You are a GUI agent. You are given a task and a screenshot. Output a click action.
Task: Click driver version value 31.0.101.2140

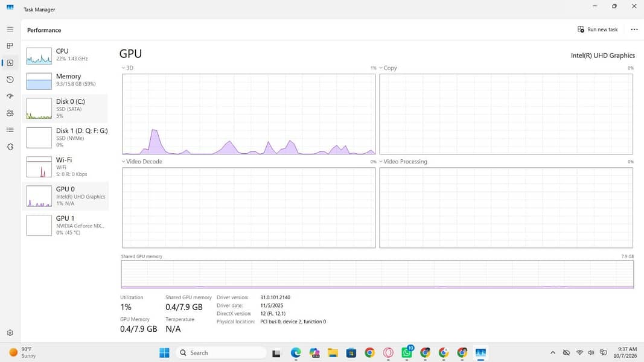point(275,297)
